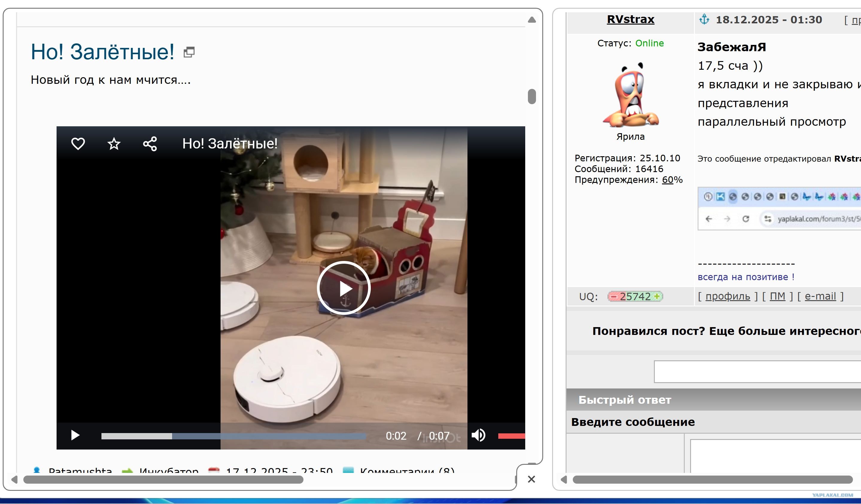
Task: Open the post in a new window icon
Action: click(x=189, y=52)
